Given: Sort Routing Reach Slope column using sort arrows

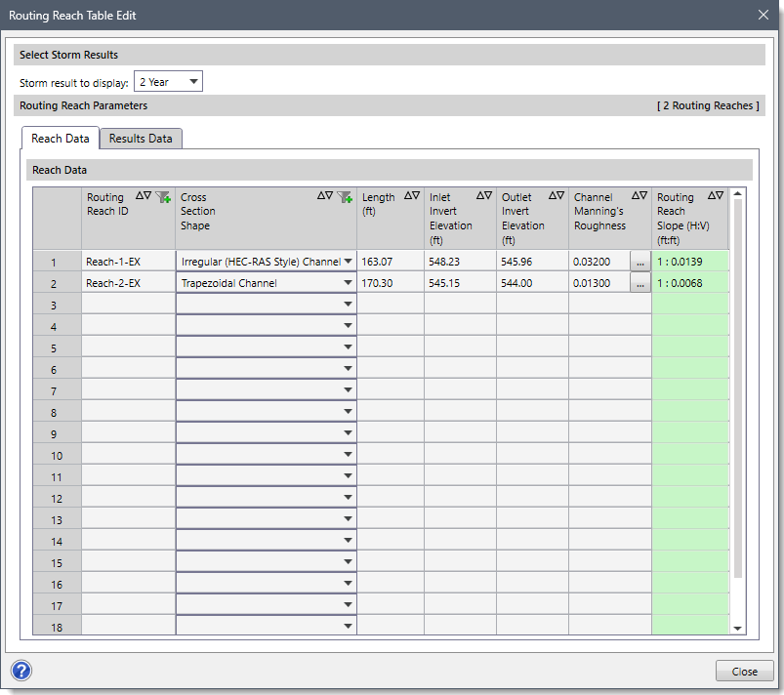Looking at the screenshot, I should pos(716,195).
